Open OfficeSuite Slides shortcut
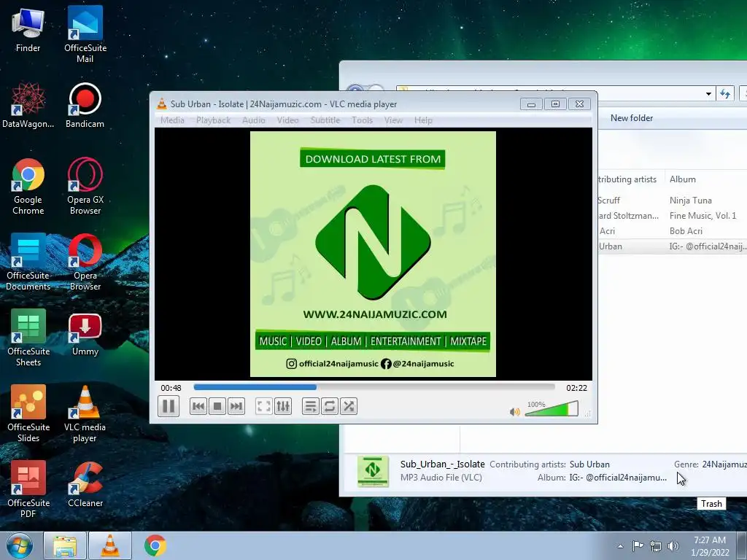Viewport: 747px width, 560px height. (28, 413)
